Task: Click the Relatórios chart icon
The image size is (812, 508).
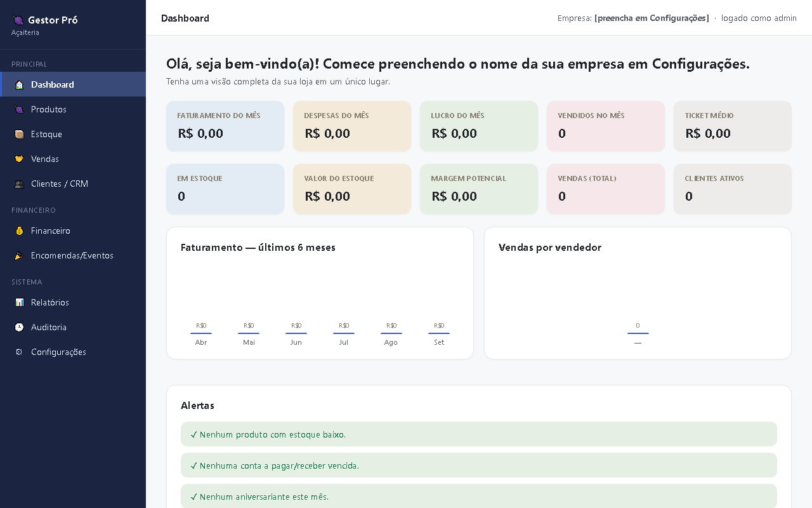Action: (x=19, y=302)
